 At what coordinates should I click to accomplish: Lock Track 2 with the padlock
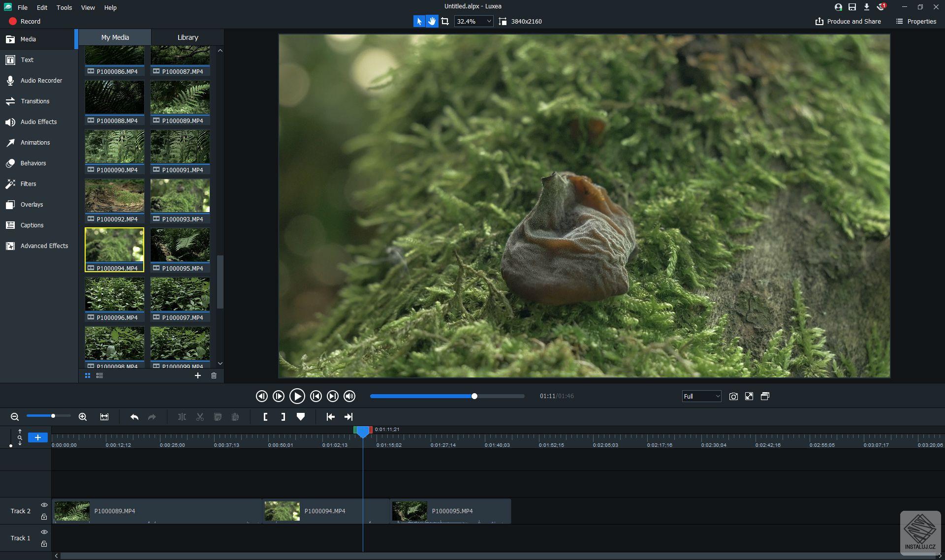pyautogui.click(x=44, y=517)
